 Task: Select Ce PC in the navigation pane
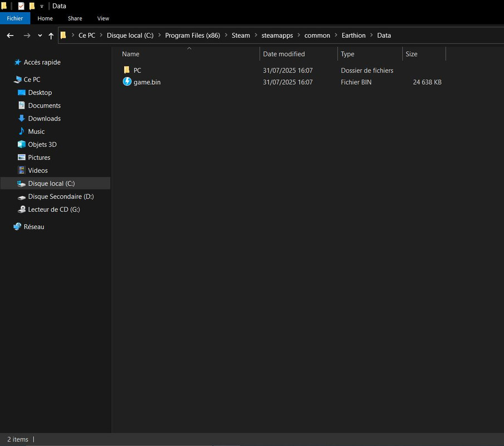click(x=32, y=80)
